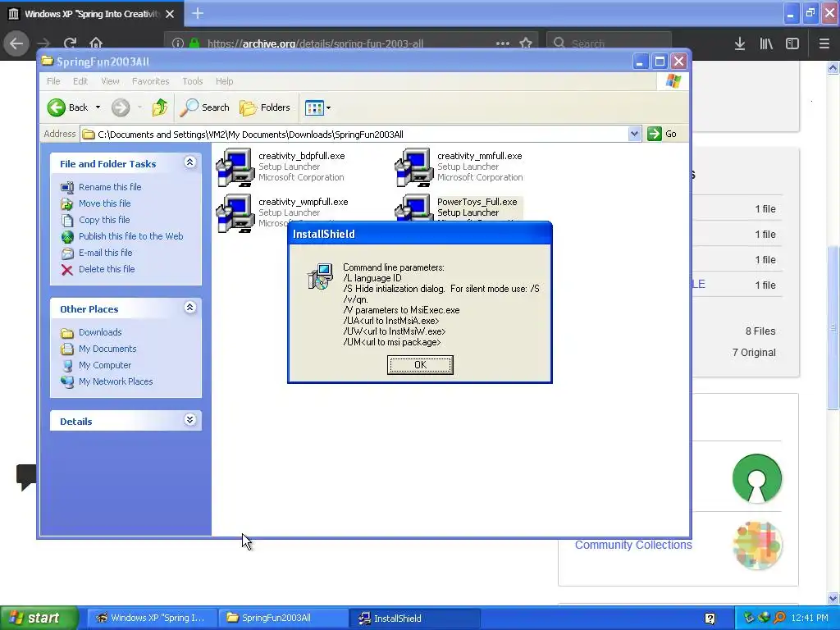Open the Help menu in Explorer
The height and width of the screenshot is (630, 840).
[225, 81]
